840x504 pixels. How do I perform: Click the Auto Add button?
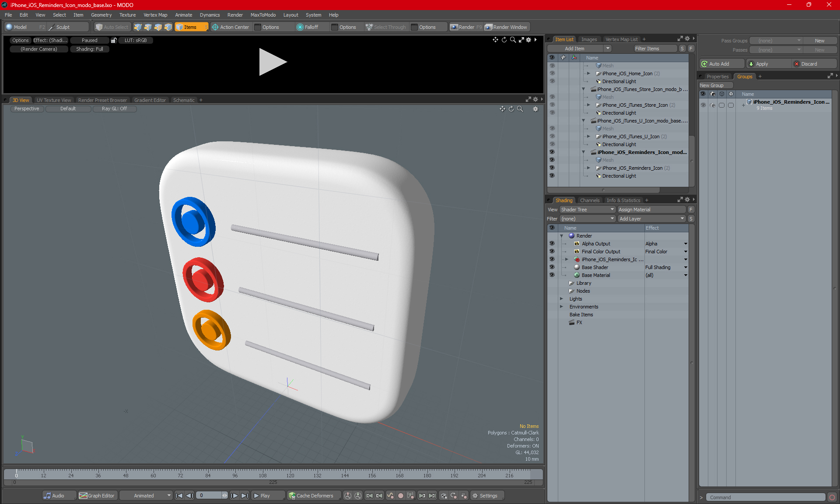click(721, 64)
